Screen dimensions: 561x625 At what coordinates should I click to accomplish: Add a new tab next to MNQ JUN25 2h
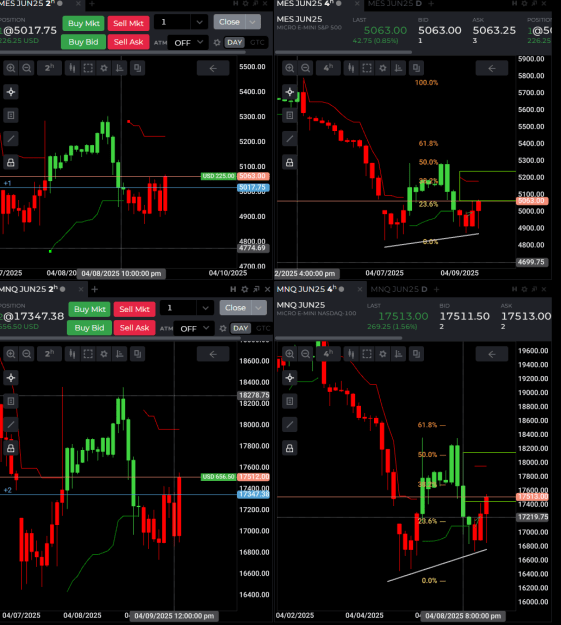click(x=94, y=289)
